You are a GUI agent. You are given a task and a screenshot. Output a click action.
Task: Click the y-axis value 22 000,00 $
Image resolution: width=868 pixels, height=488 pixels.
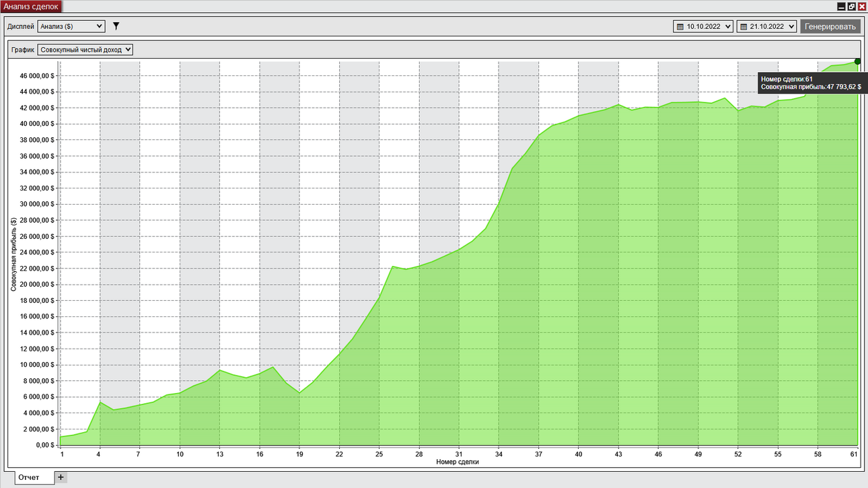[37, 269]
